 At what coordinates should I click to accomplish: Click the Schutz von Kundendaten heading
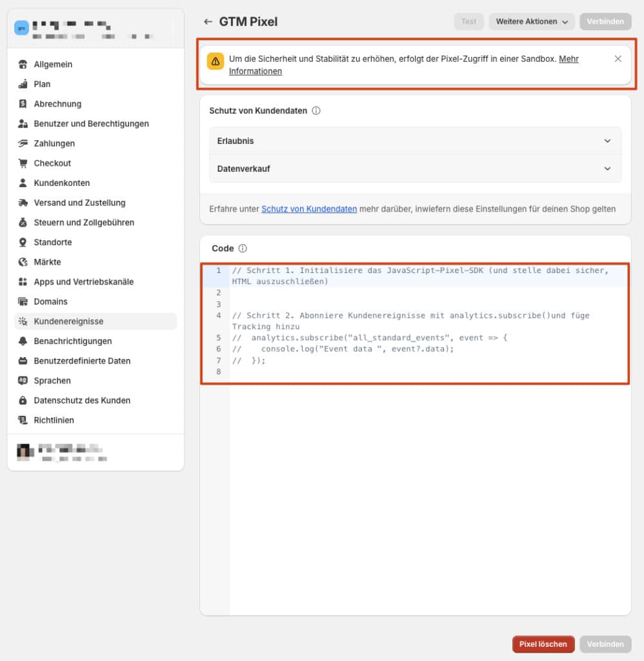pos(258,111)
